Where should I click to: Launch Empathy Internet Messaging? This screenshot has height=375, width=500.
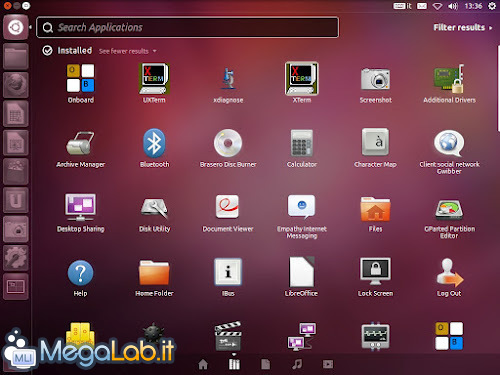[302, 217]
